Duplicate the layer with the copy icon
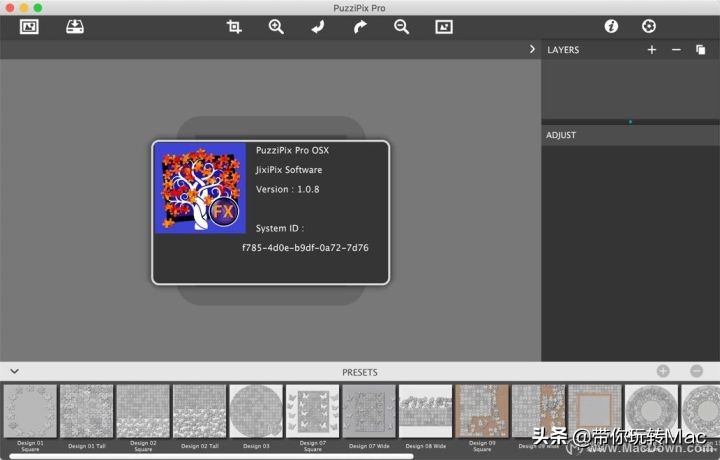This screenshot has height=460, width=720. coord(701,50)
